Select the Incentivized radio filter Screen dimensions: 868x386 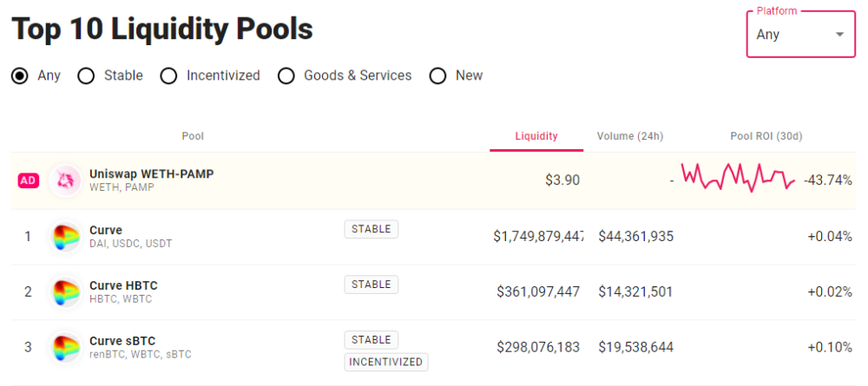[168, 75]
